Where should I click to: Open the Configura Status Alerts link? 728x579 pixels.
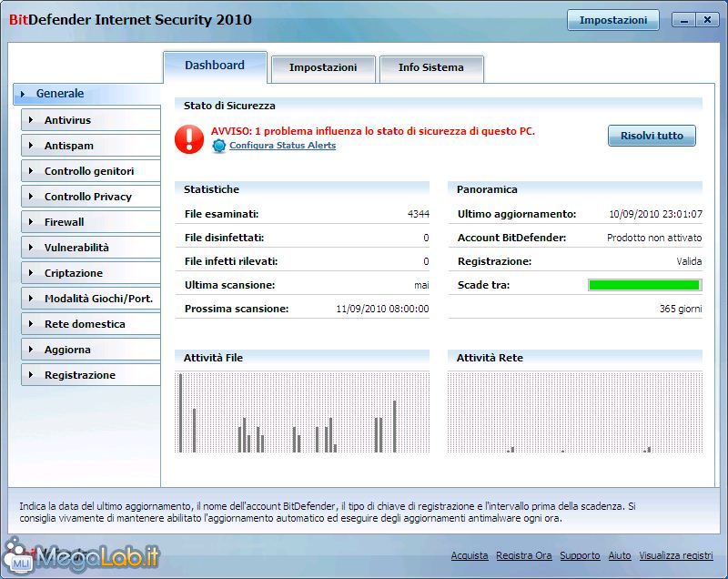pyautogui.click(x=282, y=146)
